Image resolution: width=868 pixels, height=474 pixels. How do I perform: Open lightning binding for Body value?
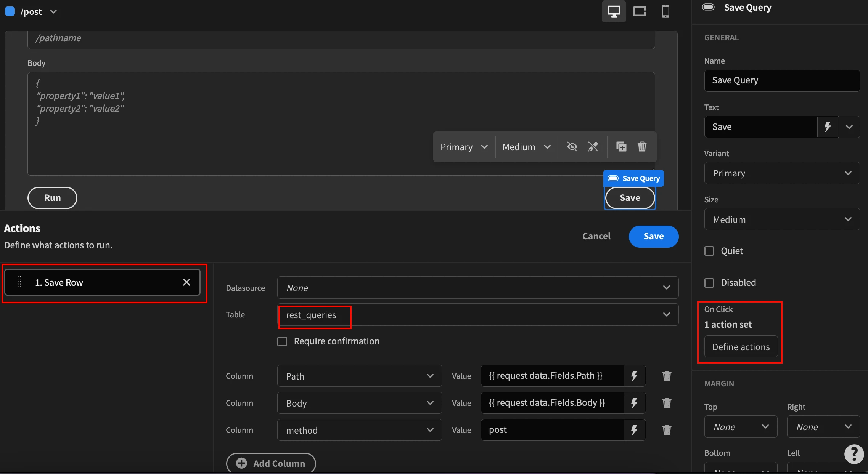point(635,403)
